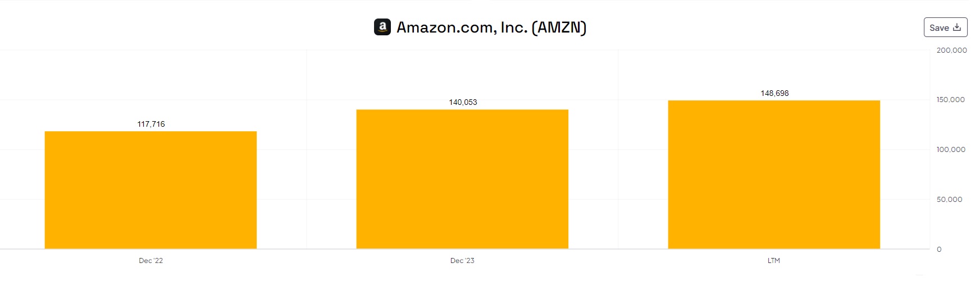Viewport: 980px width, 286px height.
Task: Click the Amazon.com, Inc. (AMZN) title
Action: pyautogui.click(x=491, y=27)
